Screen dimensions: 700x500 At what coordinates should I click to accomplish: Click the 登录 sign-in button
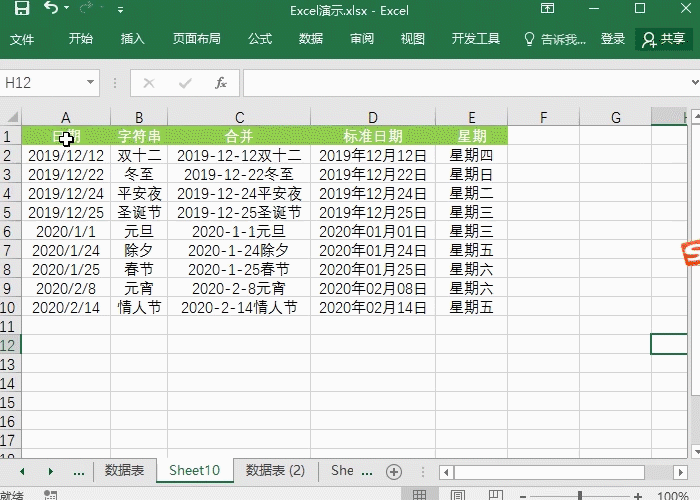click(x=612, y=39)
